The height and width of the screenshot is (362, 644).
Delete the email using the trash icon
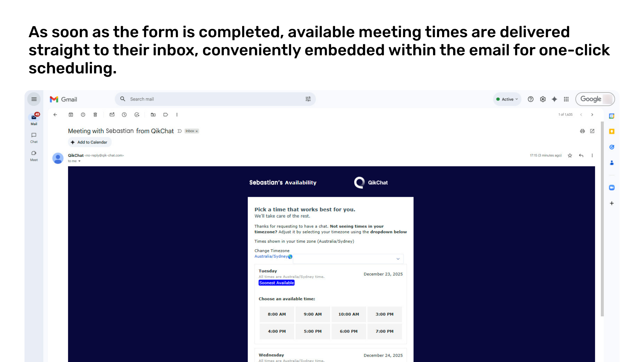(95, 115)
